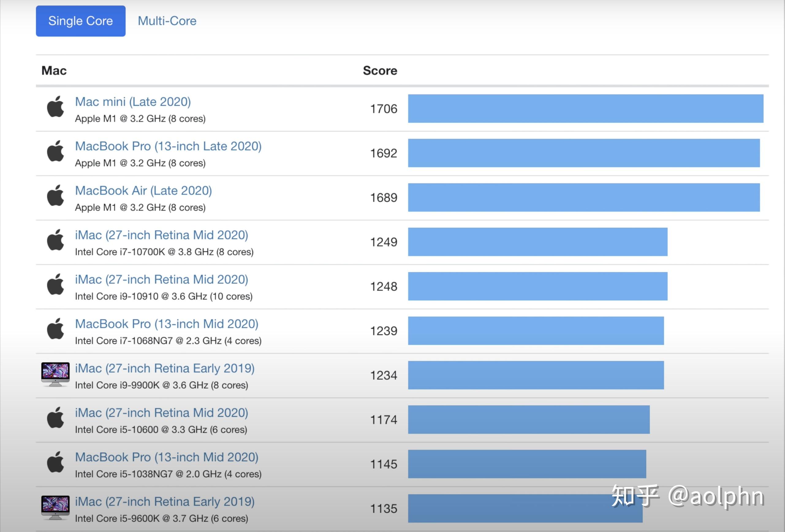The width and height of the screenshot is (785, 532).
Task: Click the score value 1248
Action: 384,287
